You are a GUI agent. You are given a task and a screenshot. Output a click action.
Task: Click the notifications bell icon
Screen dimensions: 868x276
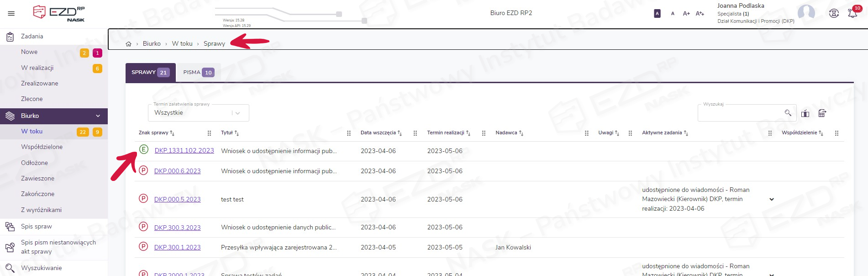(x=852, y=13)
